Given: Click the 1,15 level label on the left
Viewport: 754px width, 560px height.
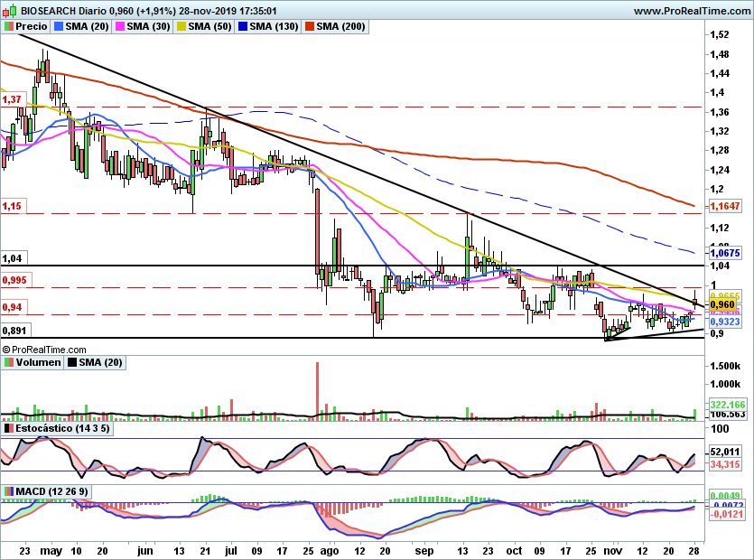Looking at the screenshot, I should 12,206.
